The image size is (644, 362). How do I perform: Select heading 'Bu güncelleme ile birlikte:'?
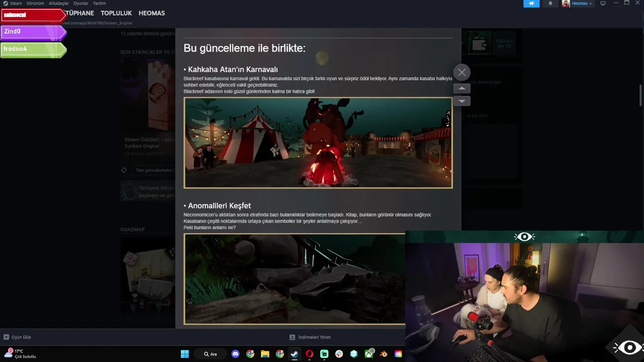245,48
